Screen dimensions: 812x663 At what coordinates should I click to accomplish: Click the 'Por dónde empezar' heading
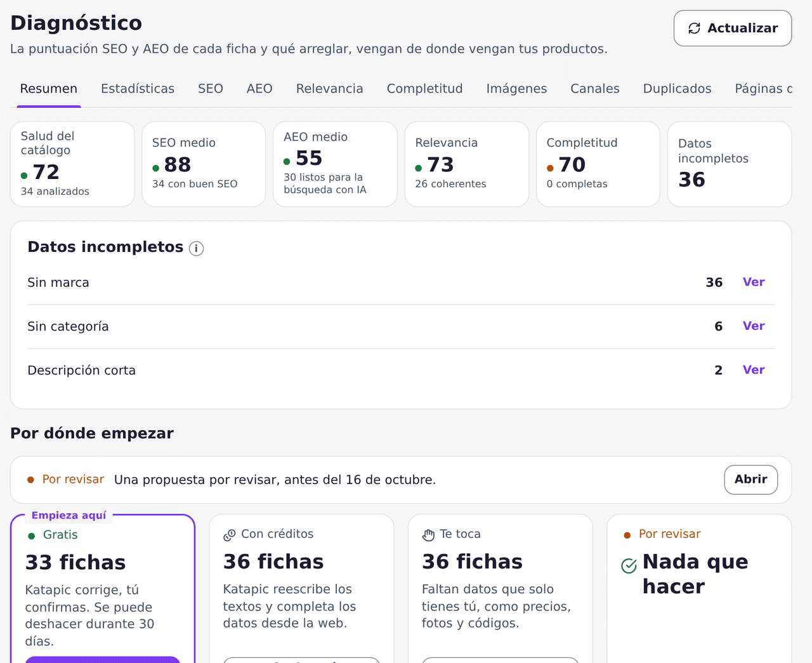pyautogui.click(x=92, y=433)
